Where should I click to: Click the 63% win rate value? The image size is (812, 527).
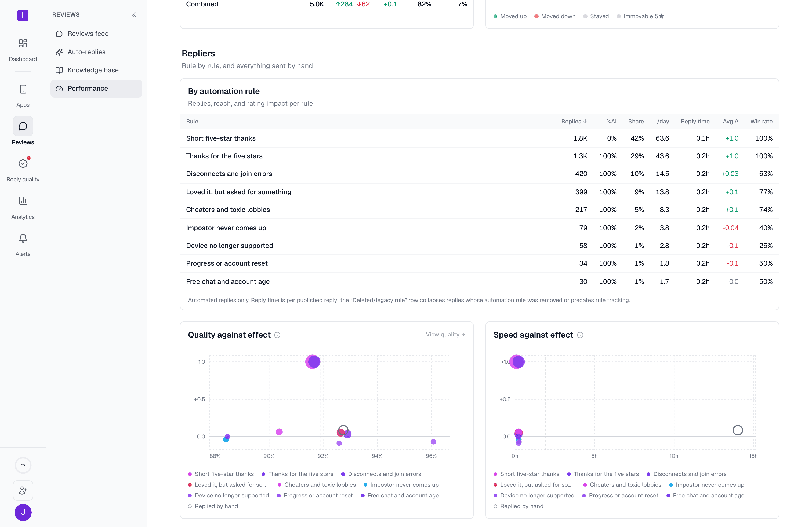point(766,174)
